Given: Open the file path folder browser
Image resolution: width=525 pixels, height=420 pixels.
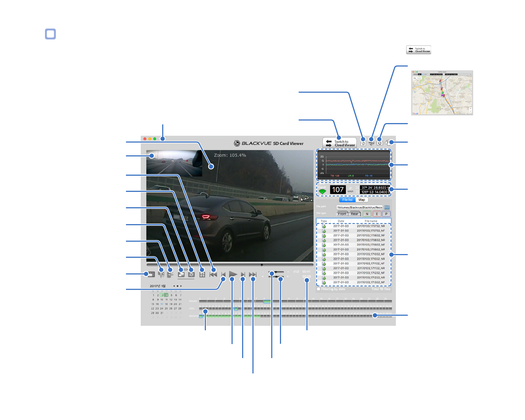Looking at the screenshot, I should pos(387,207).
